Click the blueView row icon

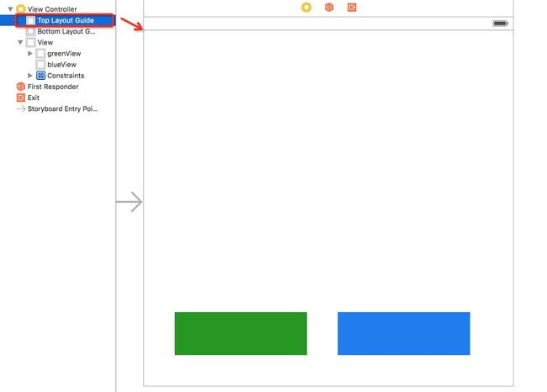pos(40,65)
